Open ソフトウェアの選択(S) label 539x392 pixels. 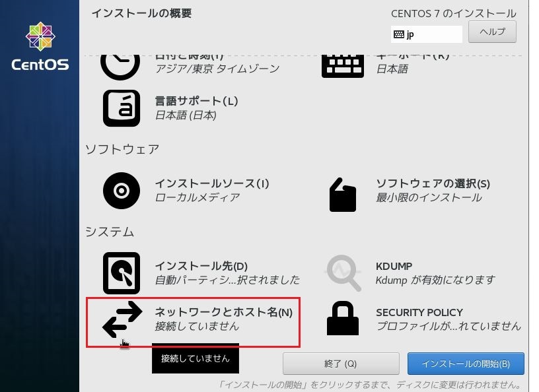[433, 184]
